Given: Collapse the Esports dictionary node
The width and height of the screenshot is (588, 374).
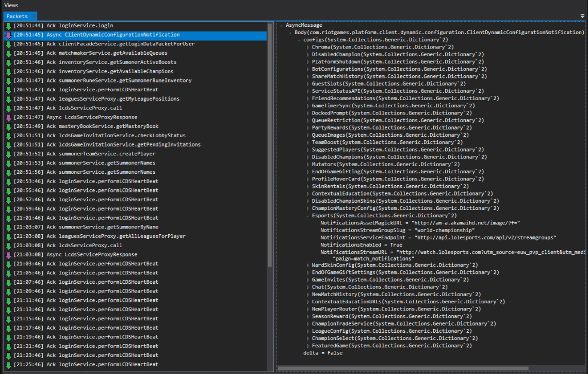Looking at the screenshot, I should 308,216.
